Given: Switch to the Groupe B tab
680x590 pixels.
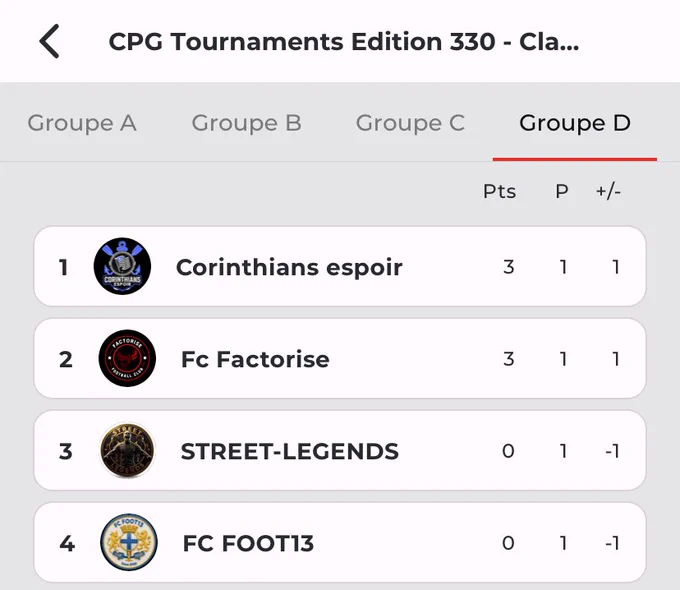Looking at the screenshot, I should pyautogui.click(x=246, y=123).
